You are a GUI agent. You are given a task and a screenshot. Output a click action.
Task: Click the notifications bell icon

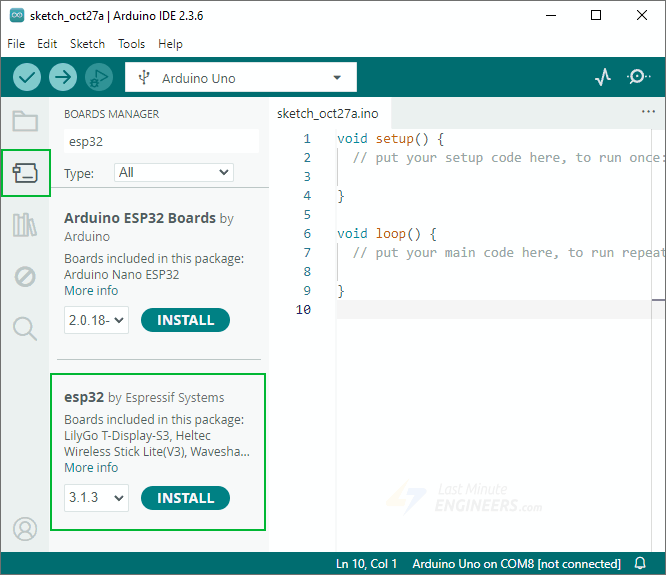click(640, 563)
